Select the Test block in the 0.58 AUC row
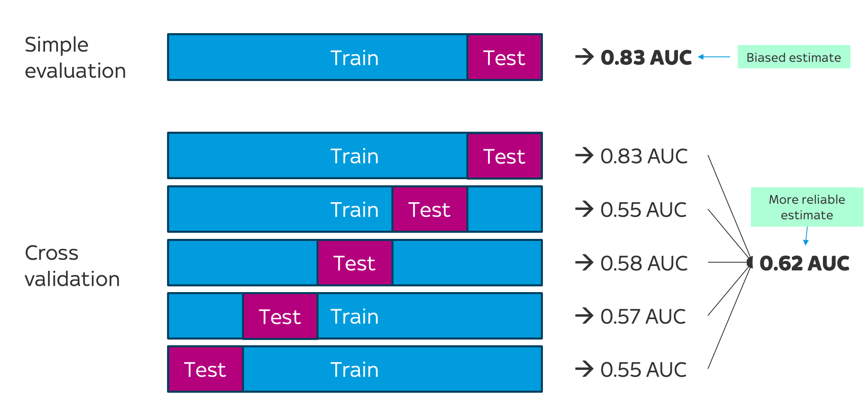Viewport: 868px width, 414px height. tap(355, 263)
